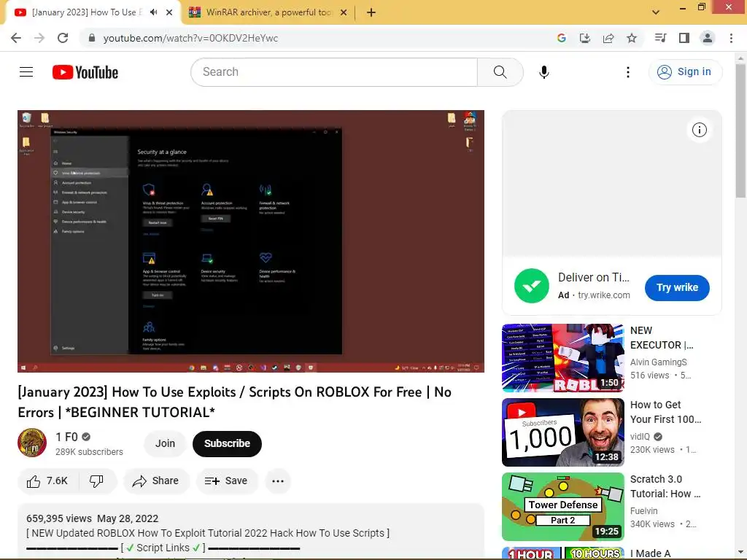Open YouTube settings three-dot menu
Screen dimensions: 747x560
(628, 72)
